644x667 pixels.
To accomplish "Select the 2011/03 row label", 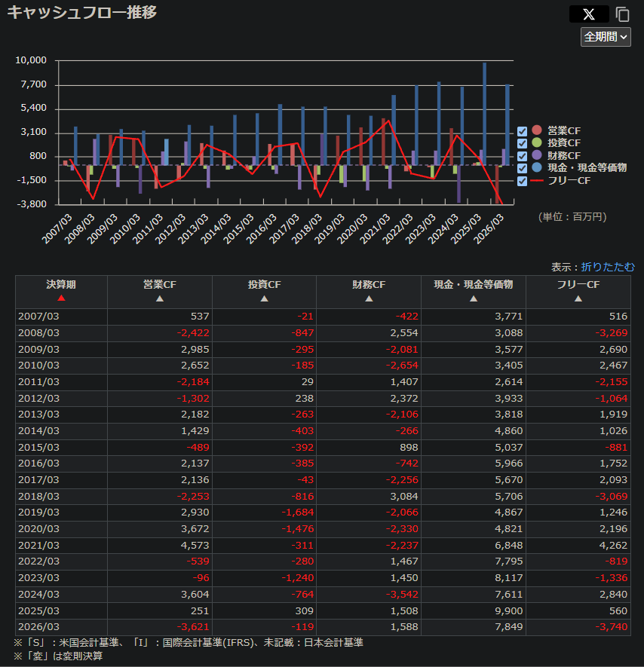I will (38, 382).
